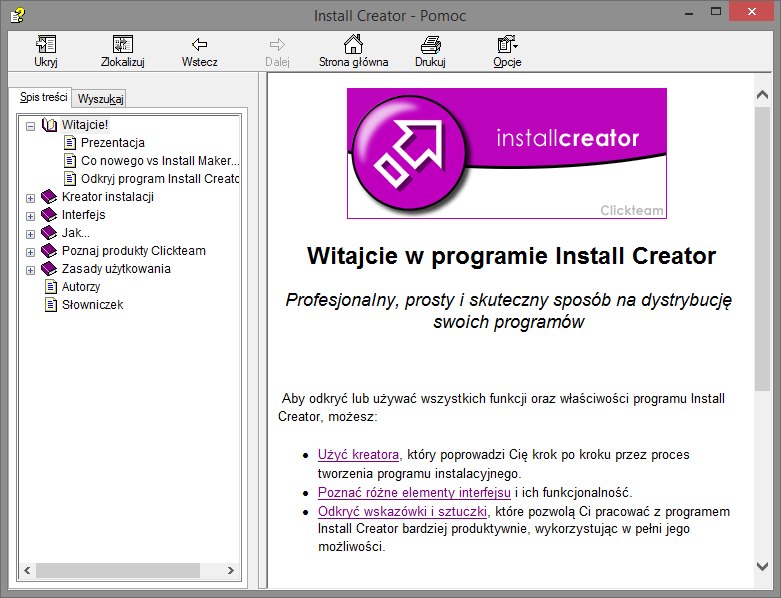The width and height of the screenshot is (781, 598).
Task: Expand the Interfejs tree node
Action: [30, 216]
